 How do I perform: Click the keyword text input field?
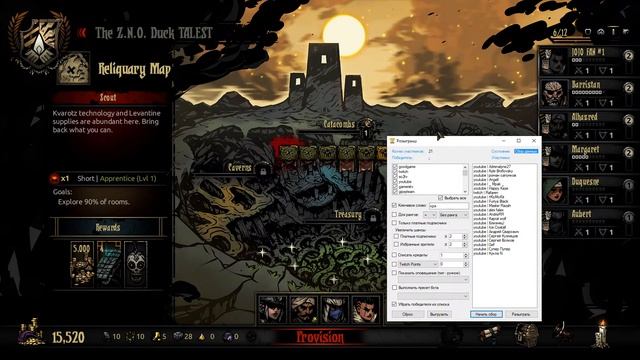[449, 206]
